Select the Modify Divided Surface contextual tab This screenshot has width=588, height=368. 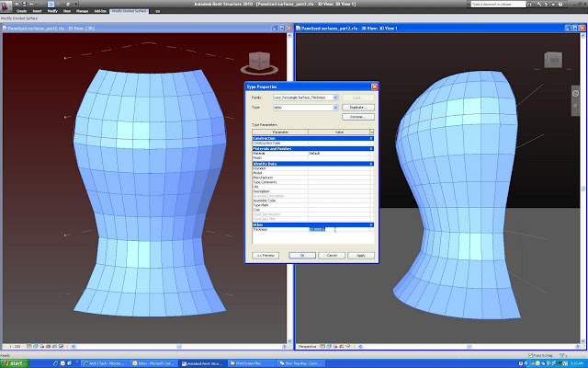130,11
